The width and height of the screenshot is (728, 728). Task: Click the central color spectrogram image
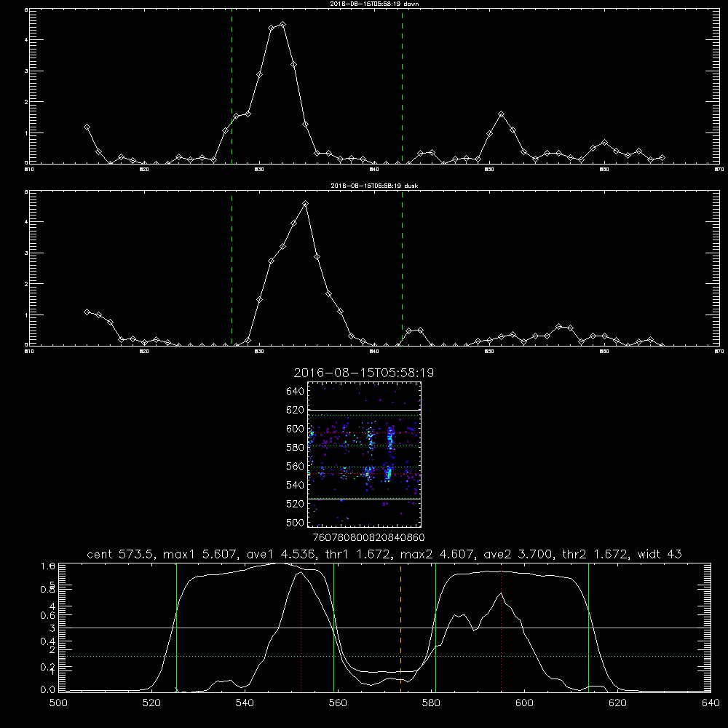365,454
